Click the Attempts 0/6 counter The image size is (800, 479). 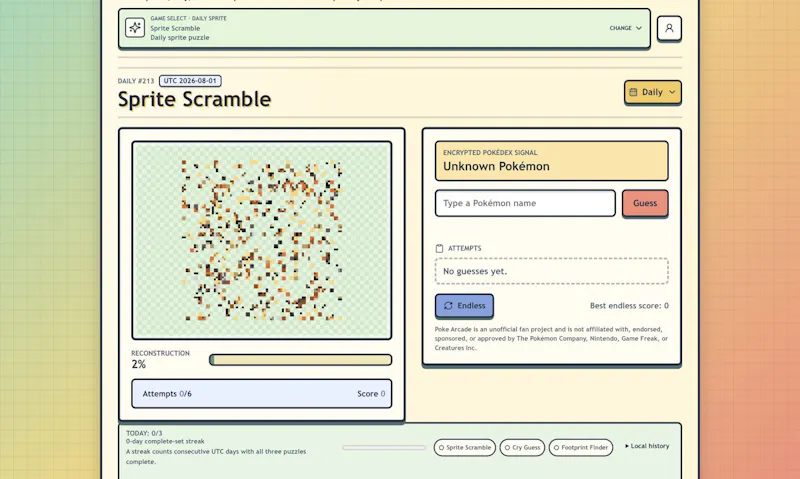coord(167,394)
